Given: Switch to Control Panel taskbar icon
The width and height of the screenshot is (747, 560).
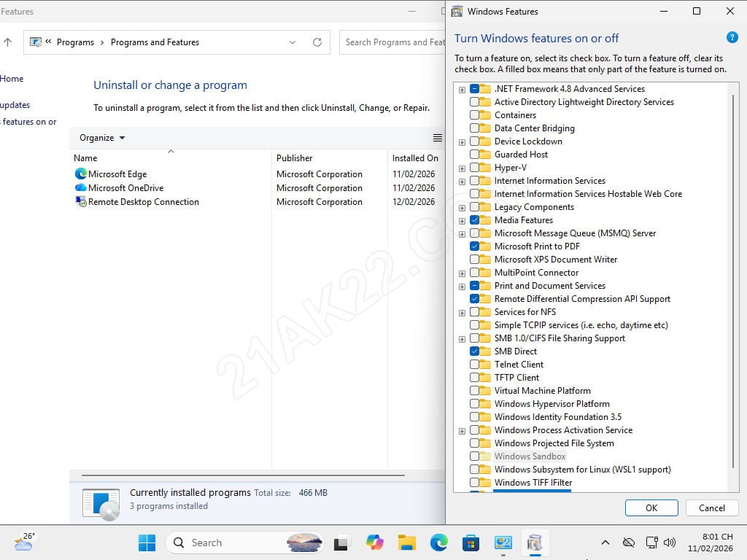Looking at the screenshot, I should [x=503, y=542].
